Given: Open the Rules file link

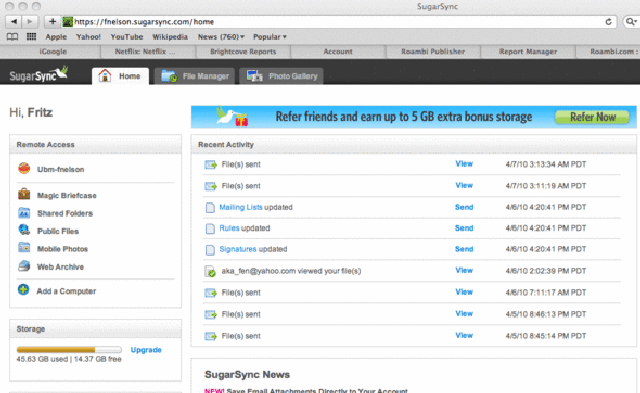Looking at the screenshot, I should tap(229, 228).
